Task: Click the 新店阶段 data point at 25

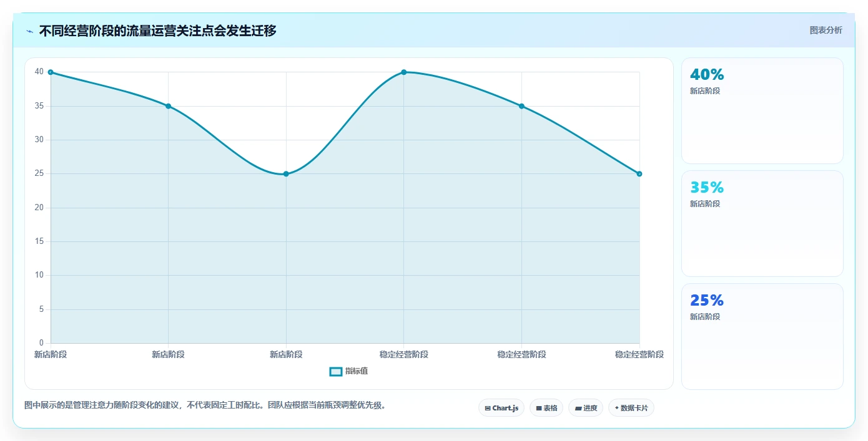Action: coord(286,174)
